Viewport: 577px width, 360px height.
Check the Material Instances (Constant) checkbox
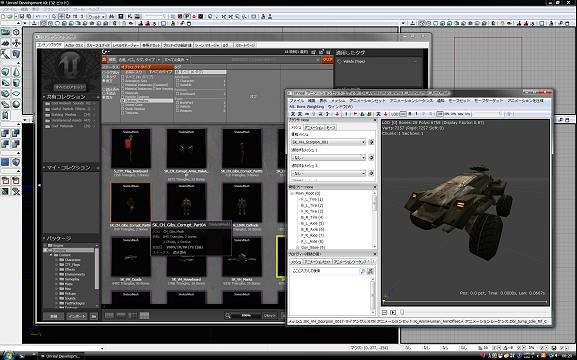123,85
